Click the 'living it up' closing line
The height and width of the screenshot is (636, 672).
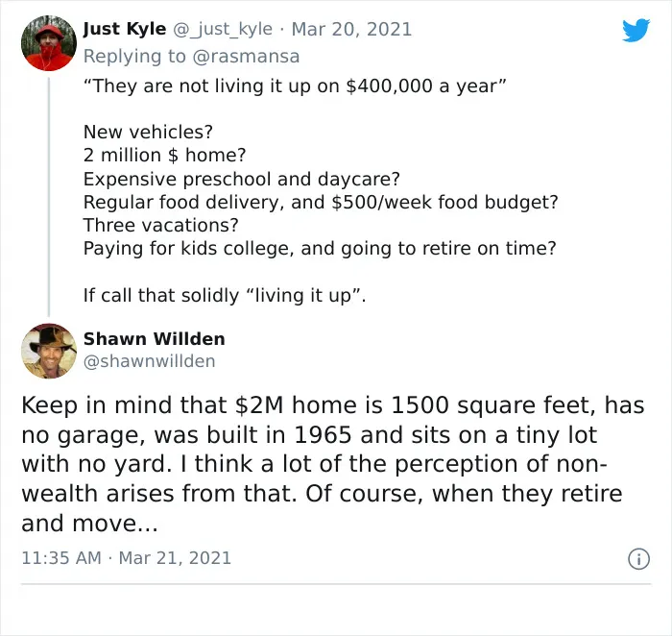(x=225, y=296)
